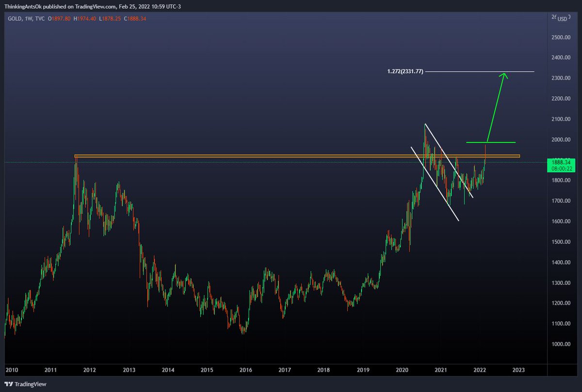582x392 pixels.
Task: Click the 2012 year label on time axis
Action: pos(89,370)
